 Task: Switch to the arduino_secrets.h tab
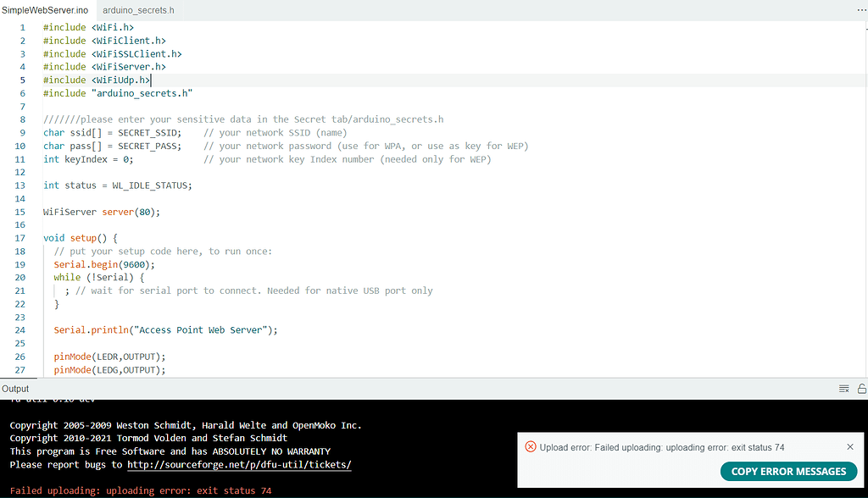(137, 11)
